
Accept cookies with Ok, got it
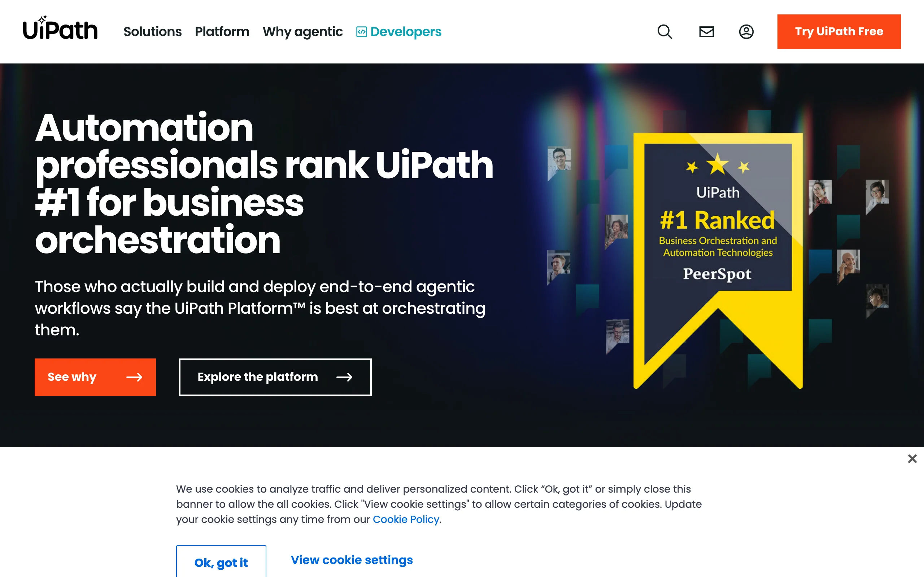pyautogui.click(x=221, y=562)
